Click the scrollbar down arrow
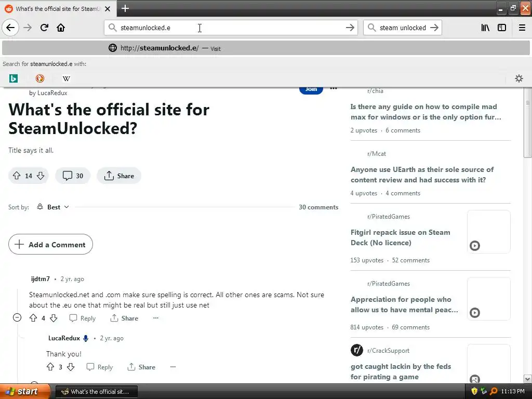Image resolution: width=532 pixels, height=399 pixels. (528, 379)
